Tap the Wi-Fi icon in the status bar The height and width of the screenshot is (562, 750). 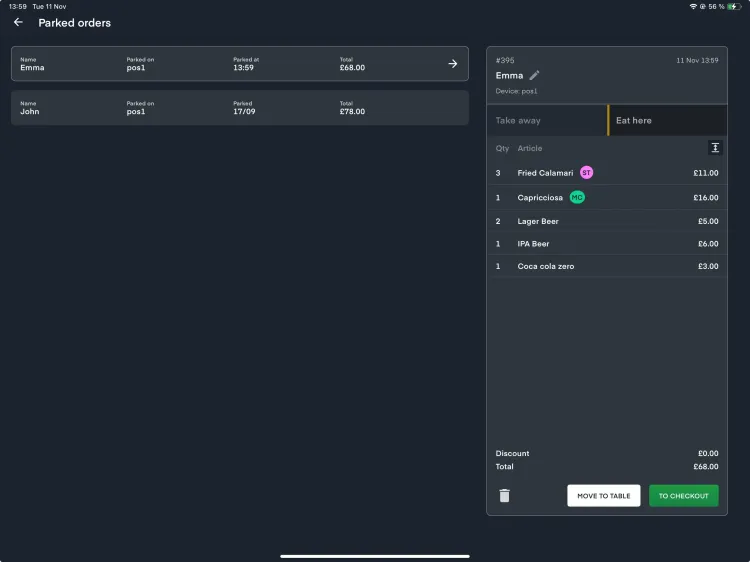[x=693, y=6]
